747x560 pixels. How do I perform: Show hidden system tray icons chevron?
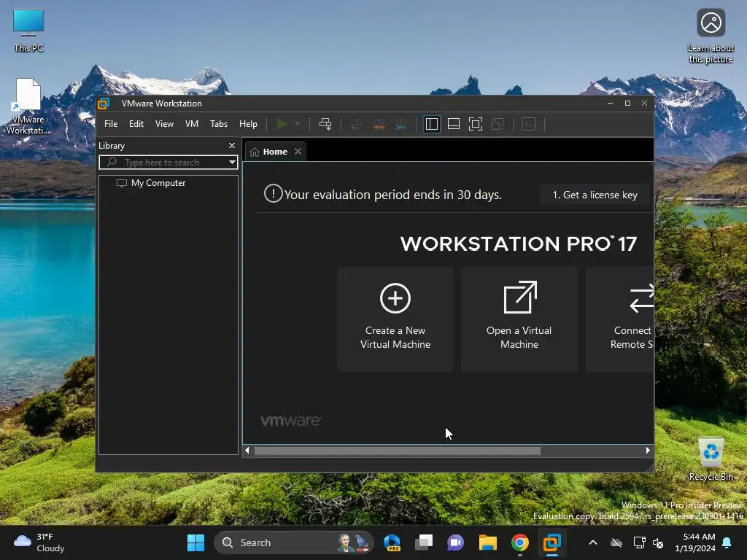[593, 542]
